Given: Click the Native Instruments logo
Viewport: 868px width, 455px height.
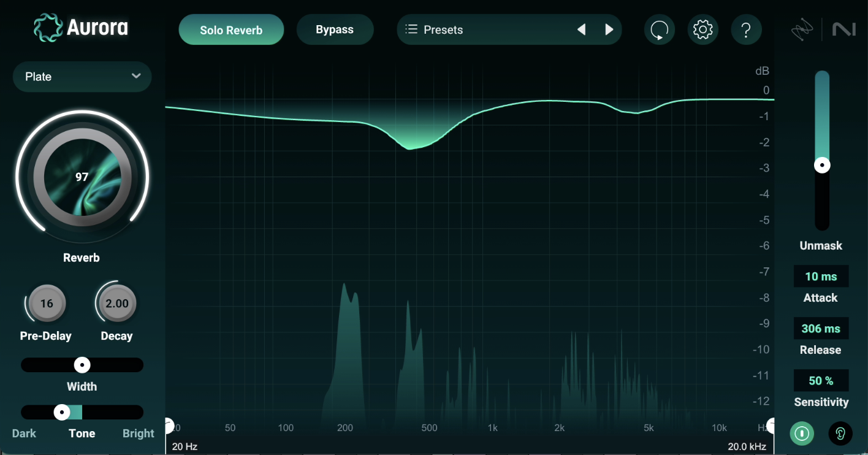Looking at the screenshot, I should click(x=844, y=28).
